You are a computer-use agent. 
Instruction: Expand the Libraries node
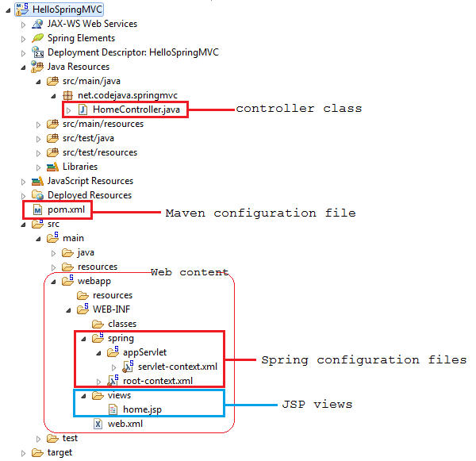pos(38,167)
